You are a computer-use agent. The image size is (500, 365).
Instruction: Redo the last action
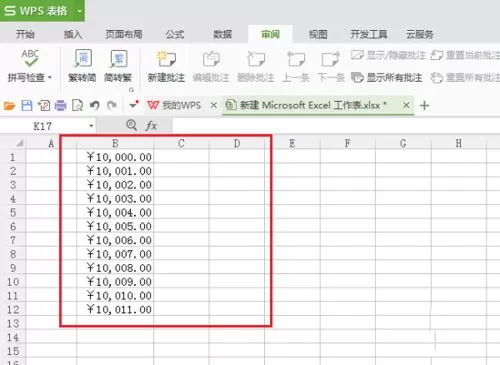click(x=112, y=106)
